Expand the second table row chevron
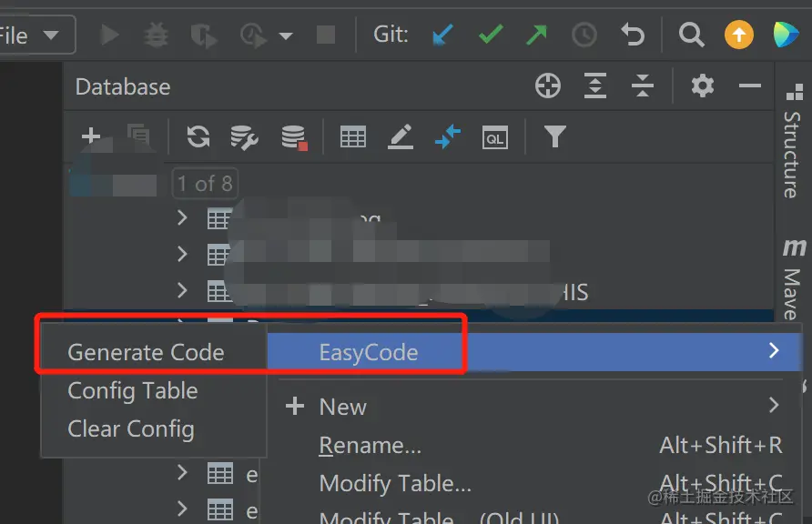This screenshot has width=812, height=524. pos(182,254)
